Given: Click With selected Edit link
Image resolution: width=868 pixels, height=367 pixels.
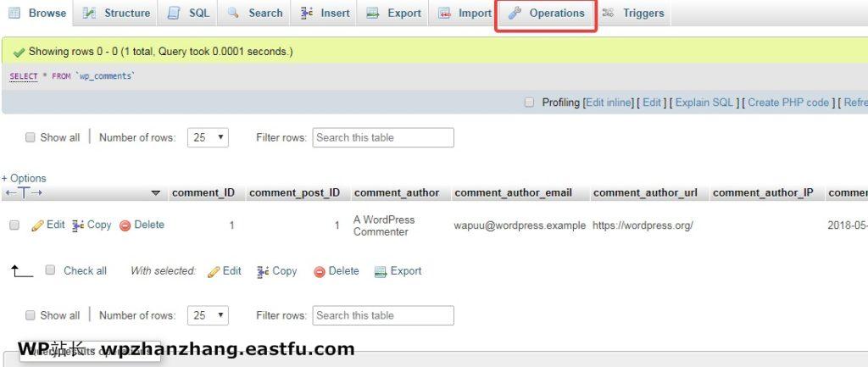Looking at the screenshot, I should (x=232, y=270).
